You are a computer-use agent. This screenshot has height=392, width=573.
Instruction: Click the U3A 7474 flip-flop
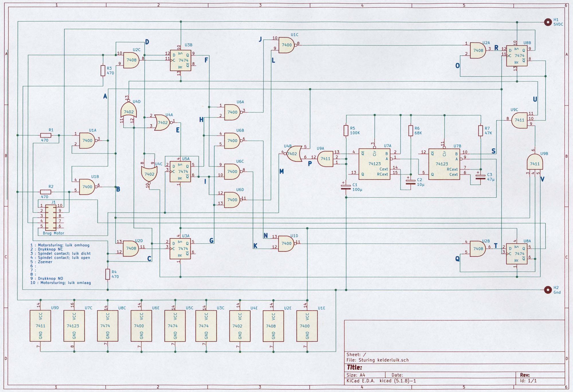click(x=180, y=249)
